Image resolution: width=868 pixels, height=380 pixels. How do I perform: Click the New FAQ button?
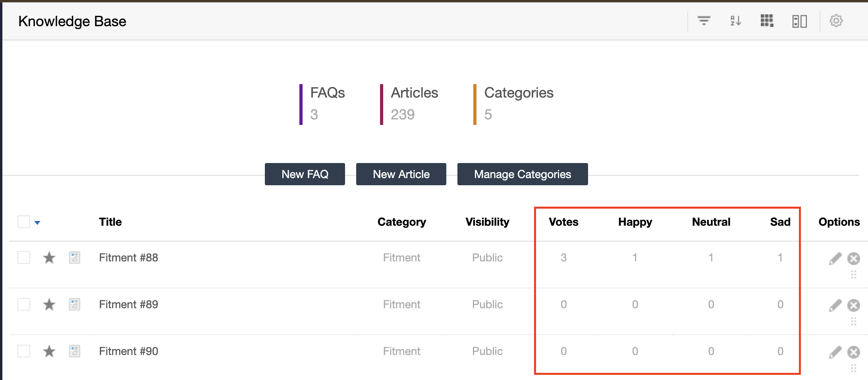(305, 174)
